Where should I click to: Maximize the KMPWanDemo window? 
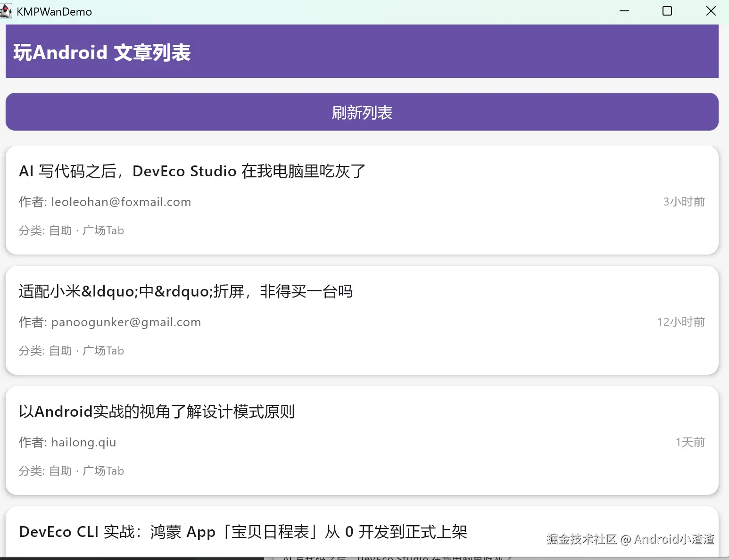[667, 11]
